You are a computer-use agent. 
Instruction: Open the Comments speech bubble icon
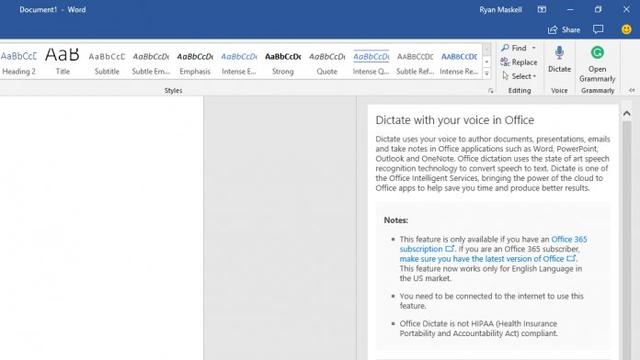pyautogui.click(x=598, y=29)
